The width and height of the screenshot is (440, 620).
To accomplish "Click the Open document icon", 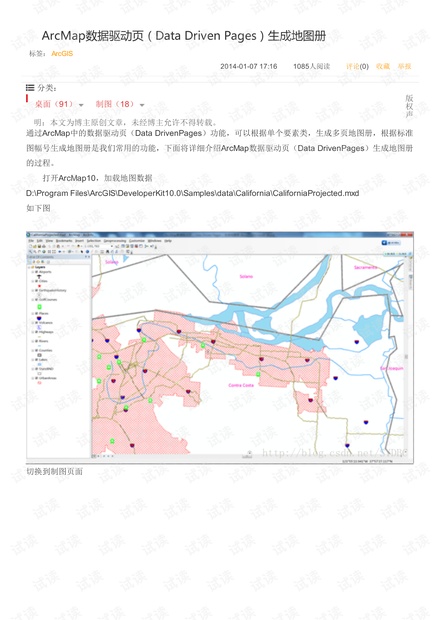I will [34, 246].
